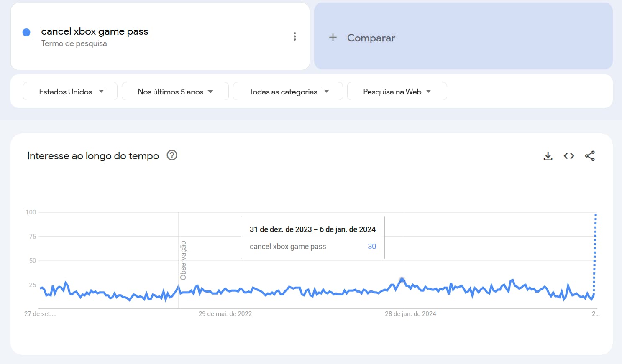Select the cancel xbox game pass term card
622x364 pixels.
(160, 36)
